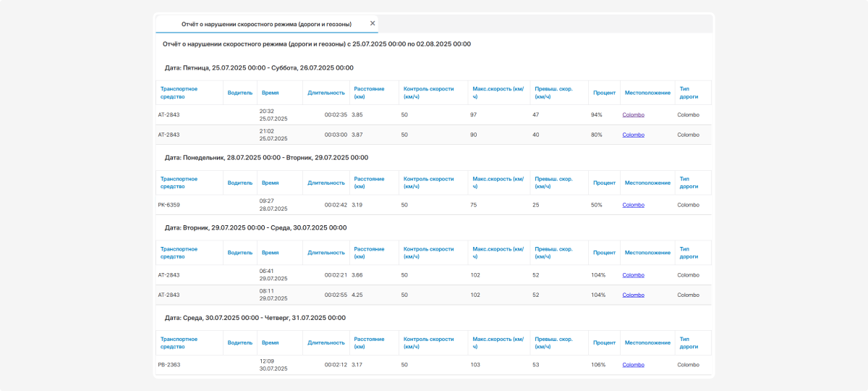Close the speed violation report tab
Image resolution: width=868 pixels, height=391 pixels.
373,23
